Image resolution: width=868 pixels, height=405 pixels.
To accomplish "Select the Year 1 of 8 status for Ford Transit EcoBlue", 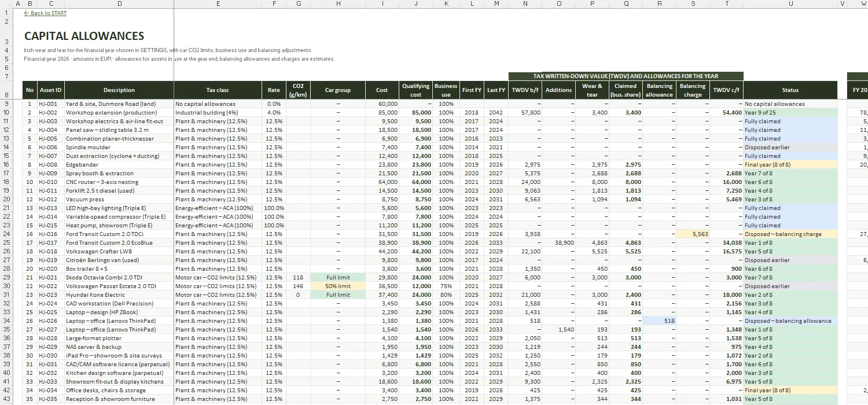I will coord(790,242).
